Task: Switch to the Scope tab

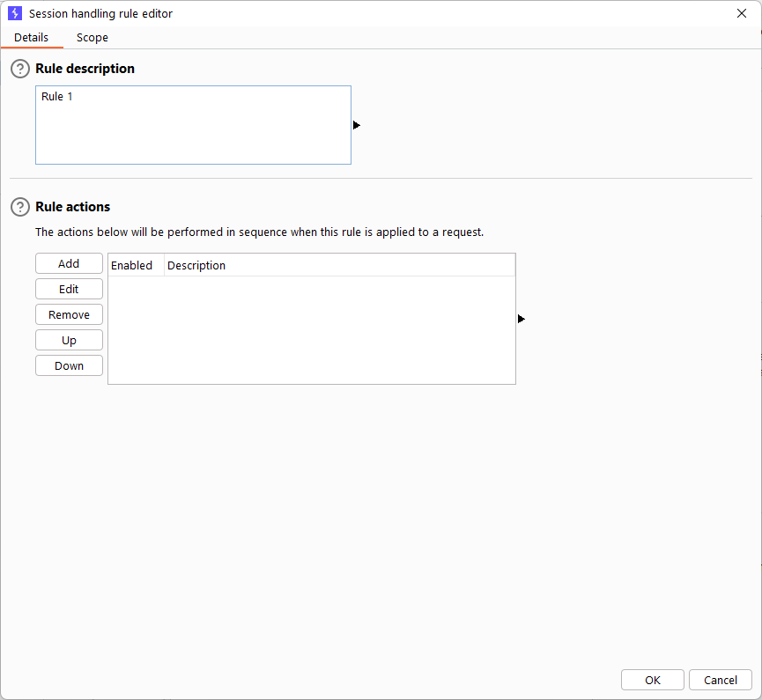Action: [x=92, y=37]
